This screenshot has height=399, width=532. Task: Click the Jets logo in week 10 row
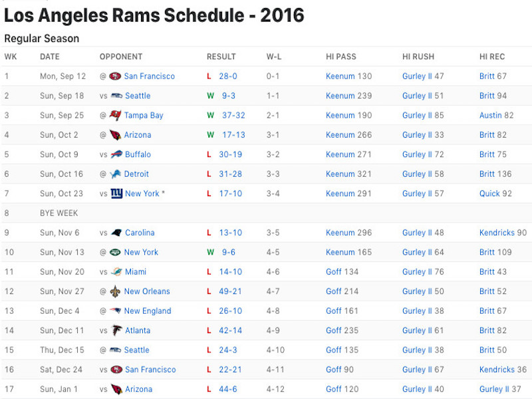(115, 252)
